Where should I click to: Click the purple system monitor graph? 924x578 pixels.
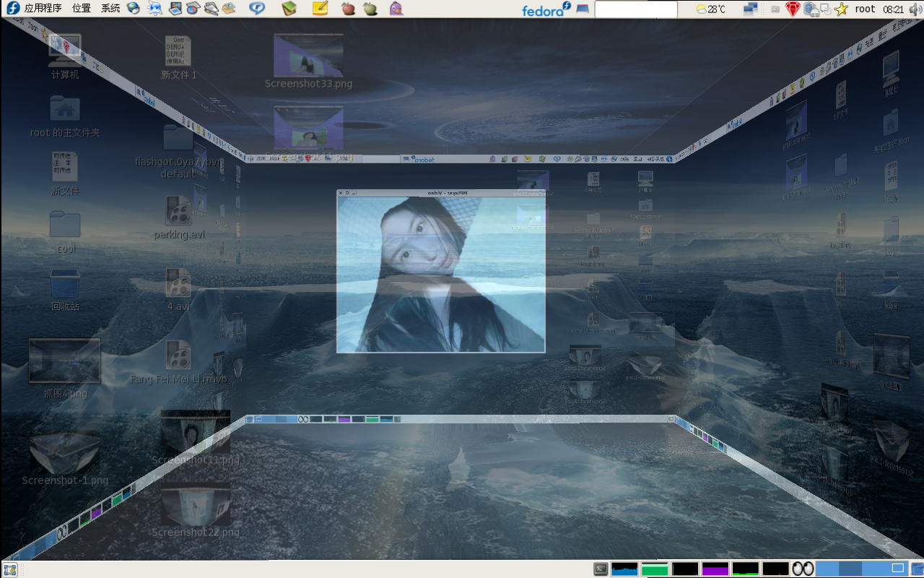[x=715, y=569]
